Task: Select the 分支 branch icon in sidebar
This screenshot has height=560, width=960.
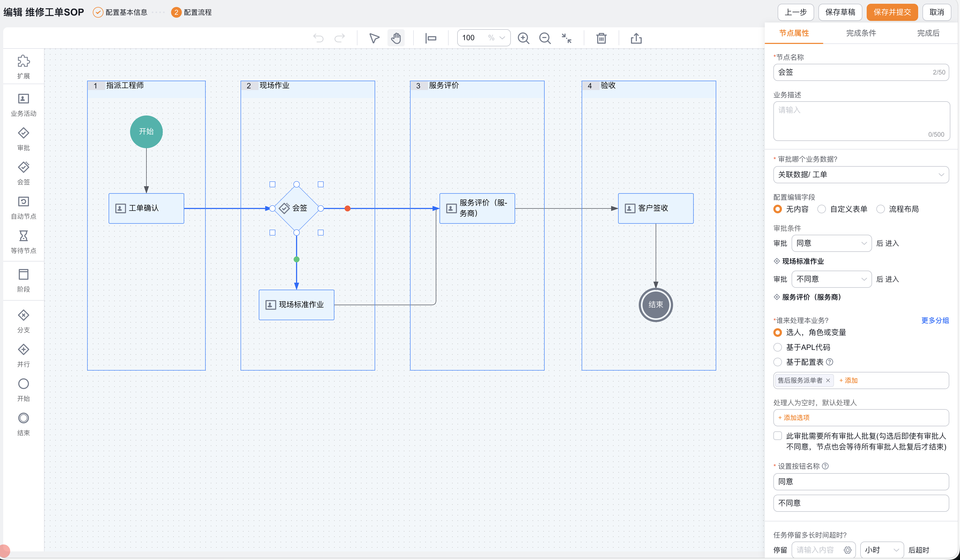Action: click(x=23, y=315)
